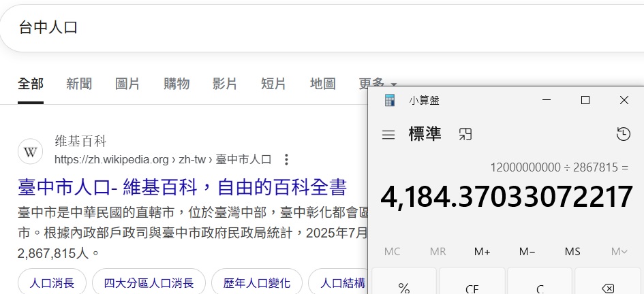This screenshot has width=644, height=294.
Task: Open calculator history panel icon
Action: coord(624,134)
